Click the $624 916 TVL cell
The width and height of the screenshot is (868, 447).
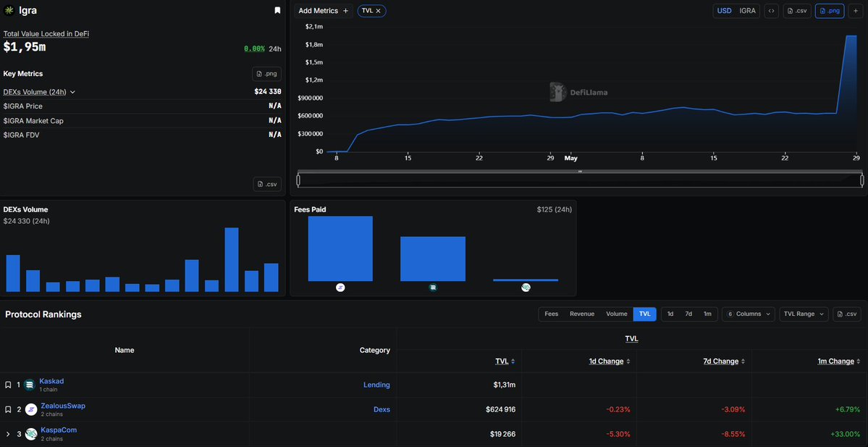pos(500,409)
